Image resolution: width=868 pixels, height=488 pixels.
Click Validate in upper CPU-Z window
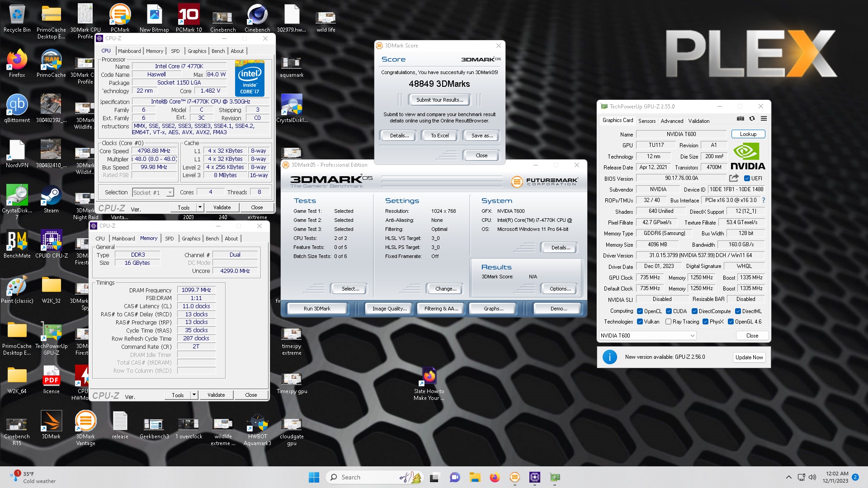(222, 207)
